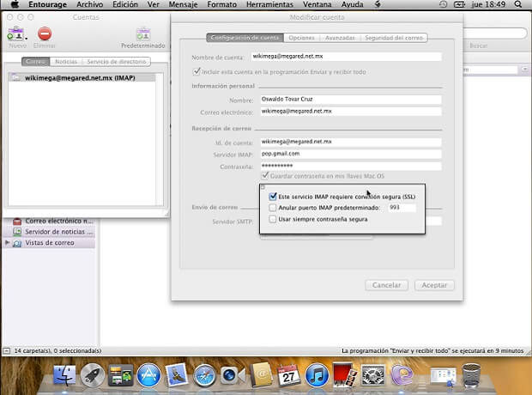Click the red Eliminar icon
The image size is (532, 395).
coord(45,33)
